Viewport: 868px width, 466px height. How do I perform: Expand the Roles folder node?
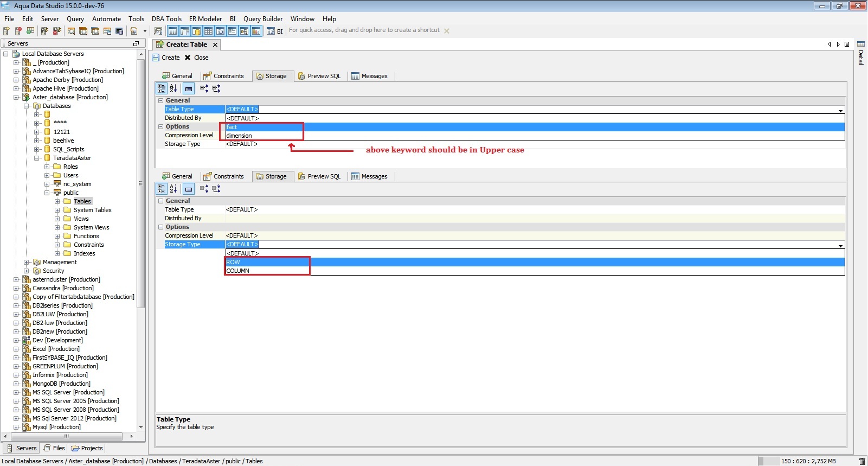(47, 167)
